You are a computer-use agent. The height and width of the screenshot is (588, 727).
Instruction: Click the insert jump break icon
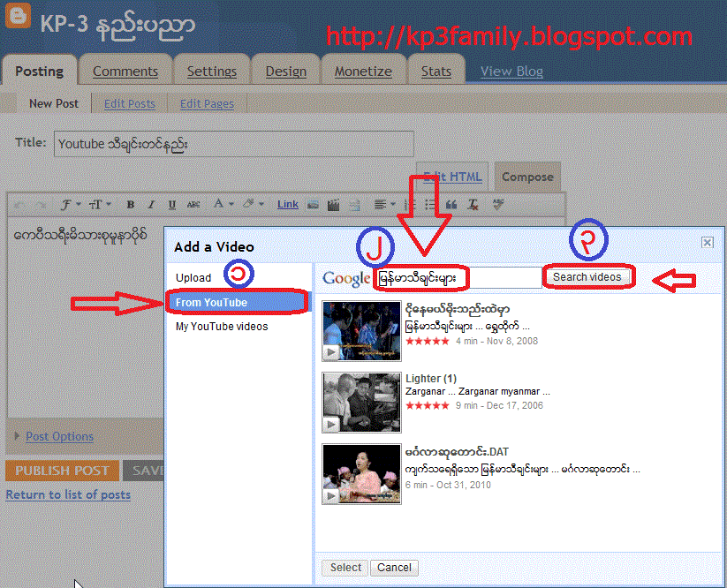coord(355,204)
